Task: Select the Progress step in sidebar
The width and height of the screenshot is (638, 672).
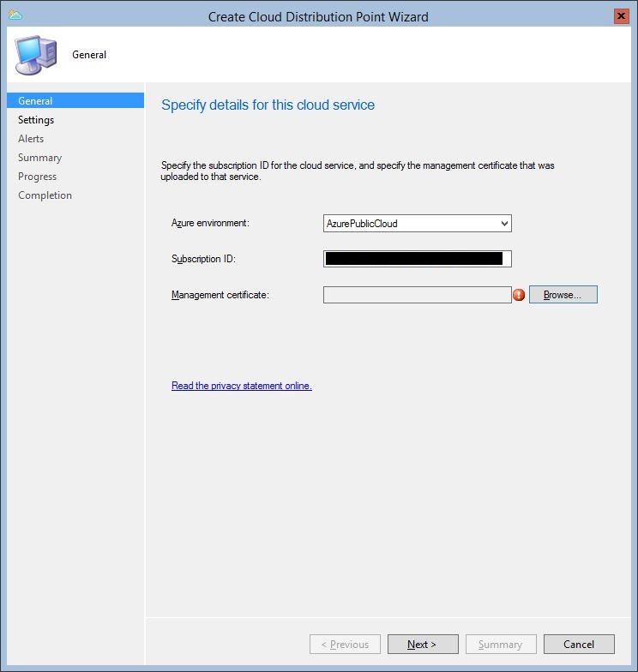Action: [38, 177]
